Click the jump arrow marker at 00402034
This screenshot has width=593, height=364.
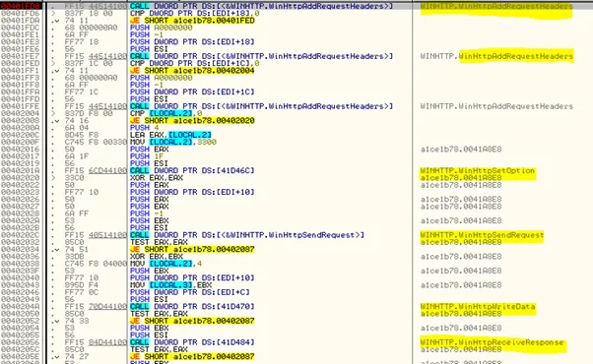tap(55, 250)
